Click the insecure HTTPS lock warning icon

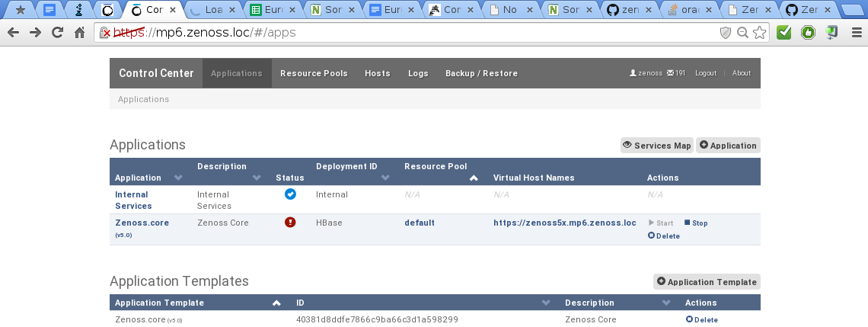tap(104, 33)
